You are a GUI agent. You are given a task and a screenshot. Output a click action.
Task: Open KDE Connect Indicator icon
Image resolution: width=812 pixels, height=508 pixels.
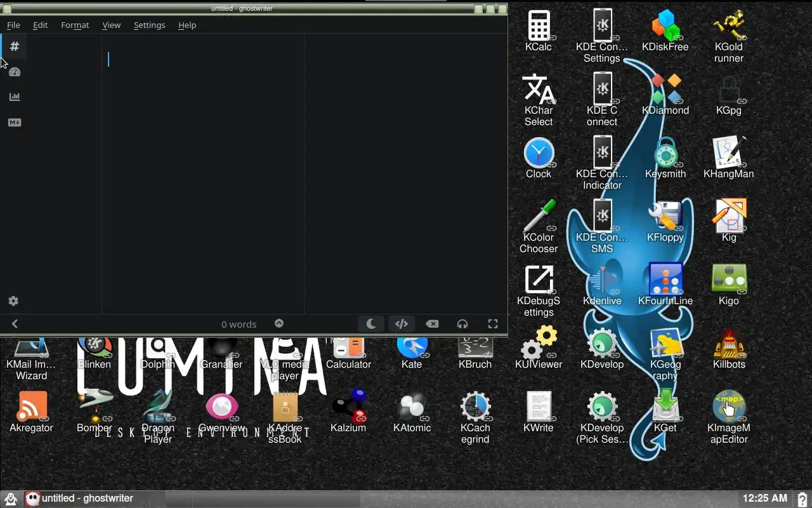(x=602, y=163)
